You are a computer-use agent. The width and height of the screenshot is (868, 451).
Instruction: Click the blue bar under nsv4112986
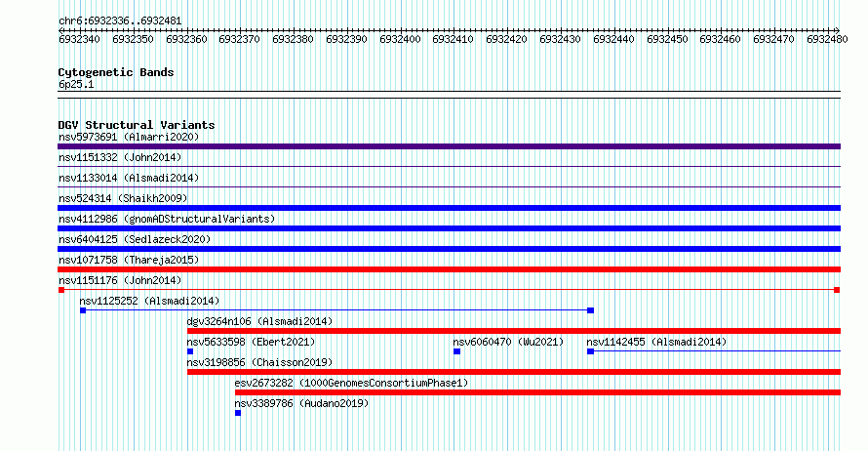(x=449, y=228)
